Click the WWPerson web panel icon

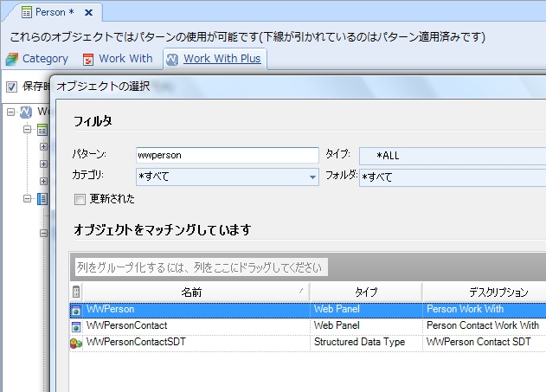coord(76,309)
